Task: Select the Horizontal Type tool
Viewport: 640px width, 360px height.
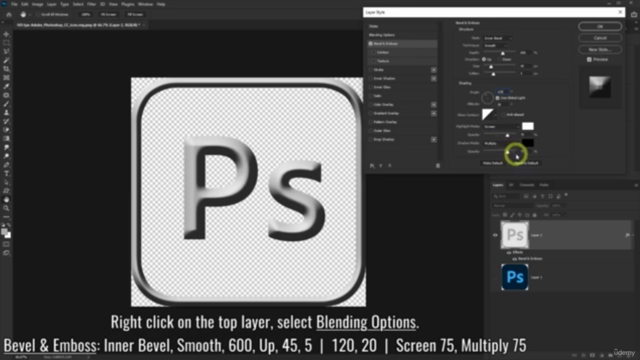Action: tap(6, 173)
